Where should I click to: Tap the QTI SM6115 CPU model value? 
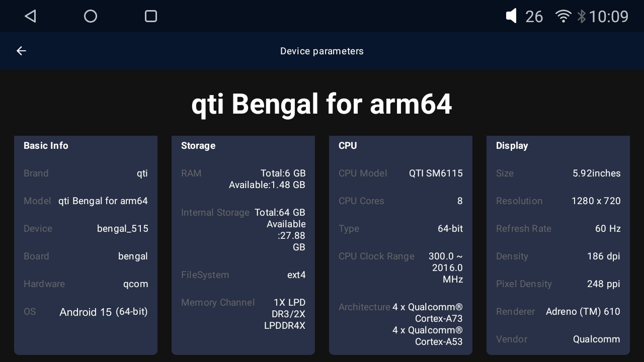(436, 173)
